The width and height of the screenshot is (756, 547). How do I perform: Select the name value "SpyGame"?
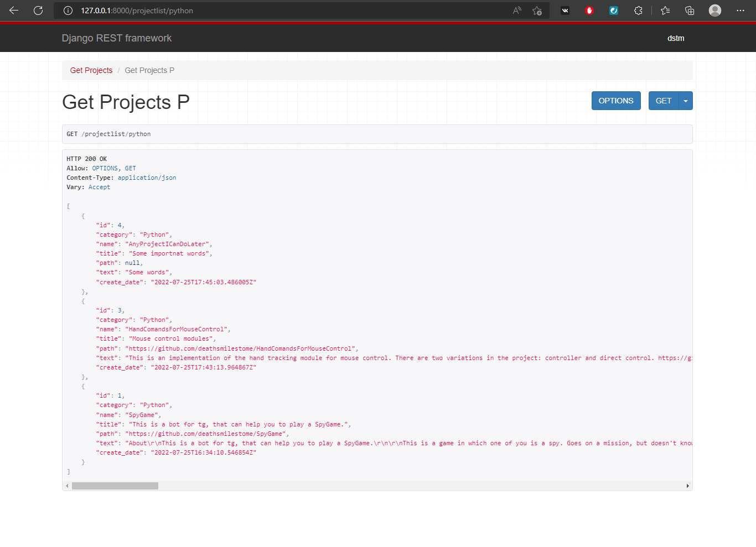tap(142, 415)
